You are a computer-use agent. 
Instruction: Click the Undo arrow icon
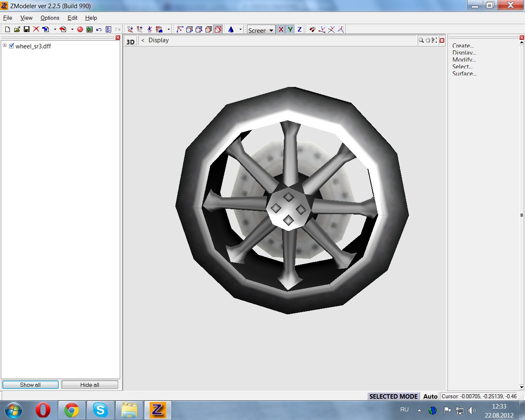click(99, 30)
